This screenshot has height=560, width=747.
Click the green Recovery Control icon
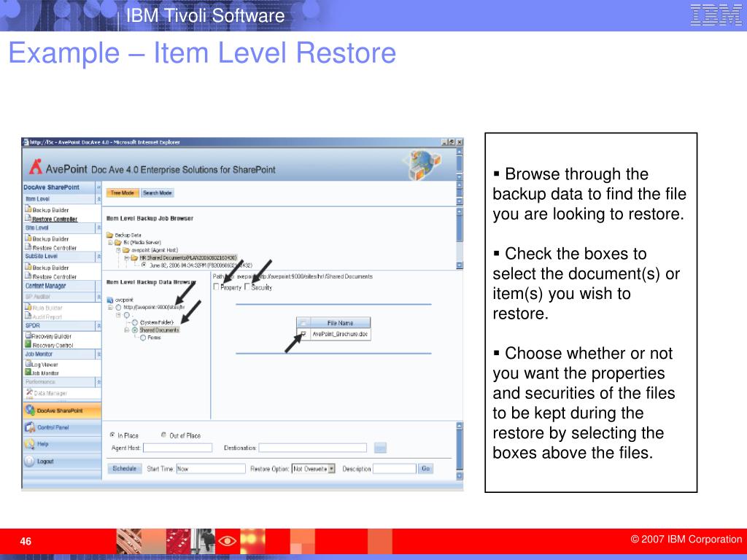(x=28, y=344)
